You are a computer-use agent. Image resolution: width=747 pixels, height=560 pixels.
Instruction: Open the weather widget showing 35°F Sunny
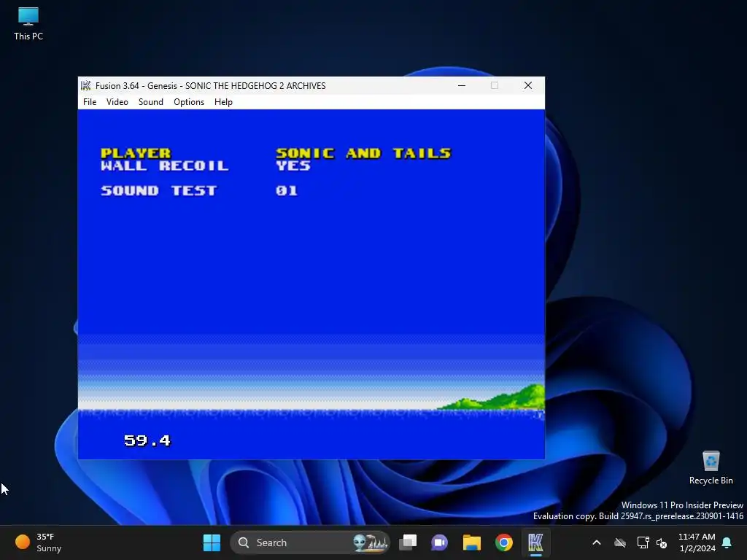coord(39,542)
